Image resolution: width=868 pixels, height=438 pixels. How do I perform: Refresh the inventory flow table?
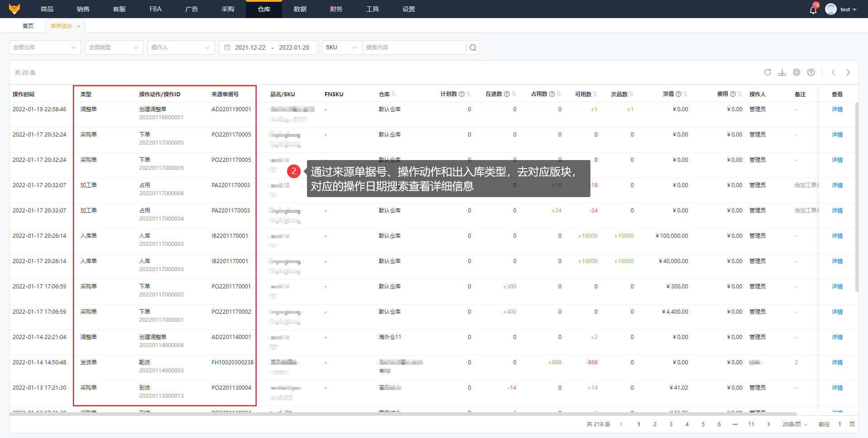click(x=768, y=72)
